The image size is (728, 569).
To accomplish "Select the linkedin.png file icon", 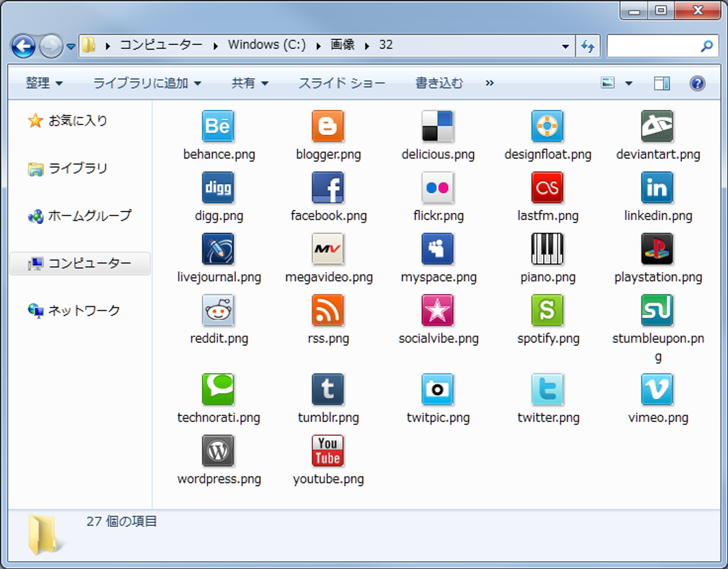I will click(x=657, y=187).
